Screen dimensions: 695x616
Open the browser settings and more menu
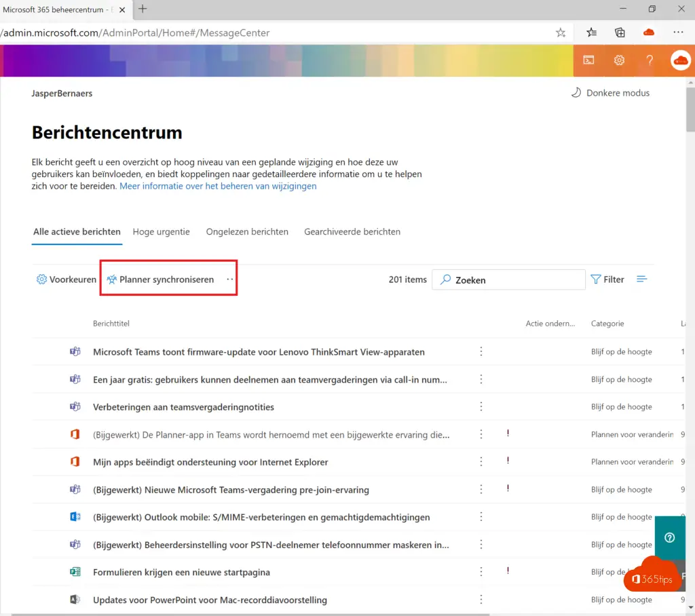pos(678,33)
